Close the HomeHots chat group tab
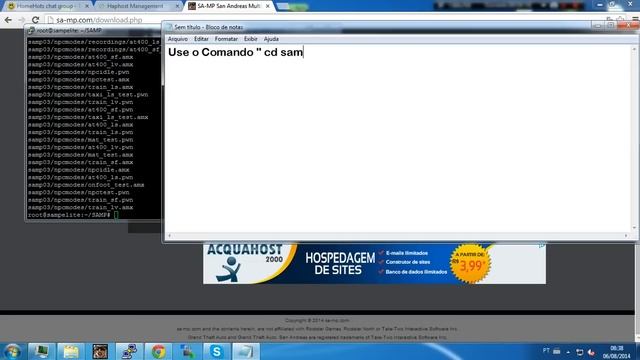The width and height of the screenshot is (640, 360). [x=87, y=6]
